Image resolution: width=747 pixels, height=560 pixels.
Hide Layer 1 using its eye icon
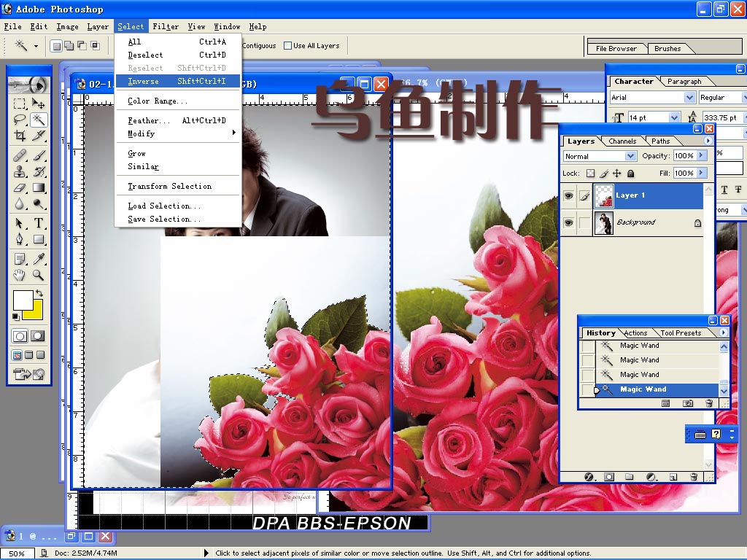(568, 195)
